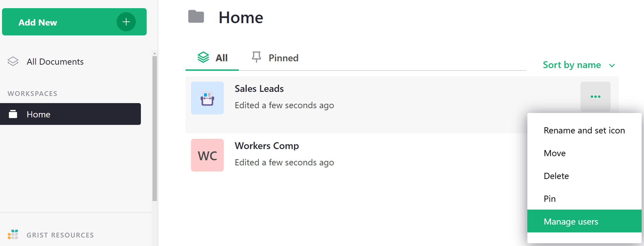Screen dimensions: 644x246
Task: Choose Rename and set icon option
Action: click(x=584, y=130)
